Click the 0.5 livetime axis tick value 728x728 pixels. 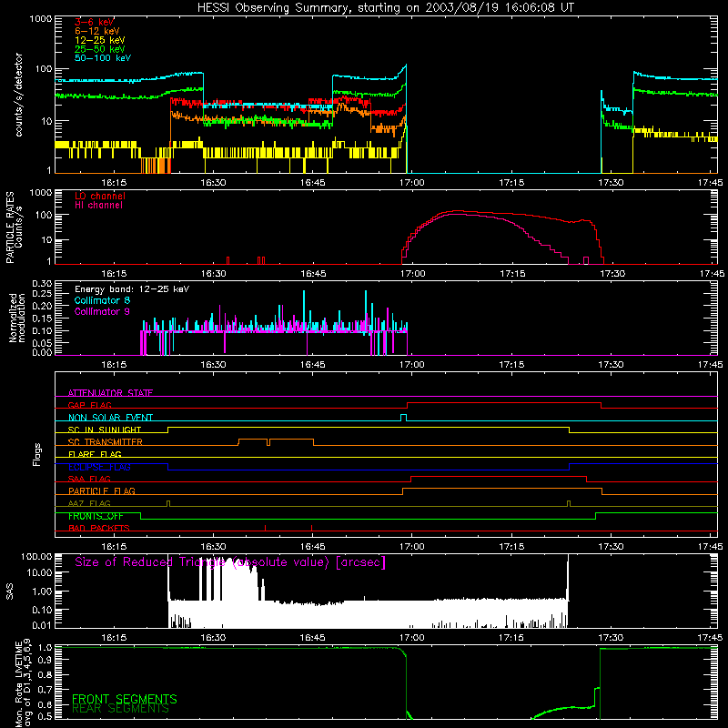pyautogui.click(x=45, y=716)
